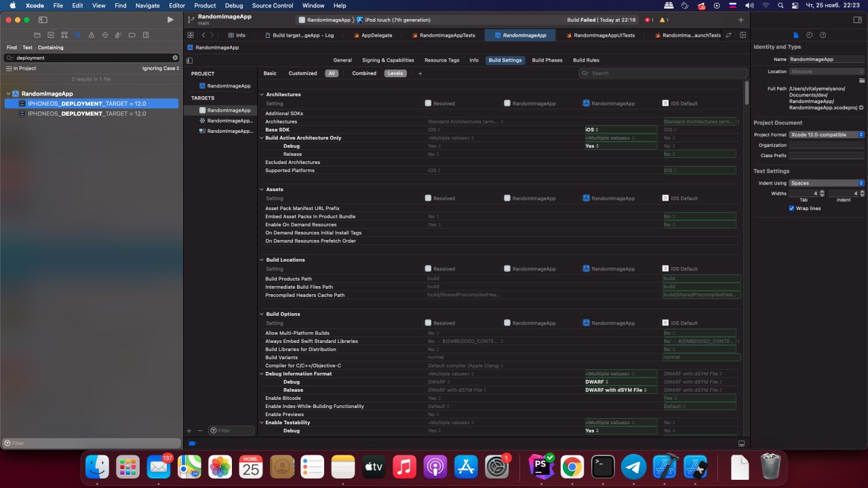Go forward with the editor forward arrow

click(212, 35)
